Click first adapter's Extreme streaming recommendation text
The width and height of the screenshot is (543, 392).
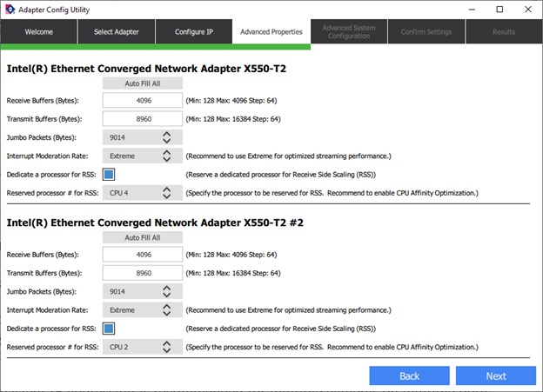coord(289,156)
